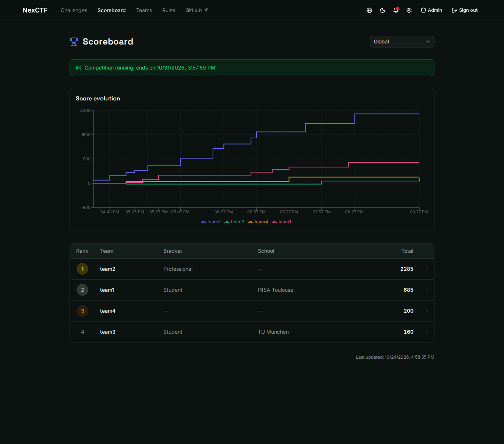The height and width of the screenshot is (444, 504).
Task: Open the notifications bell
Action: 396,10
